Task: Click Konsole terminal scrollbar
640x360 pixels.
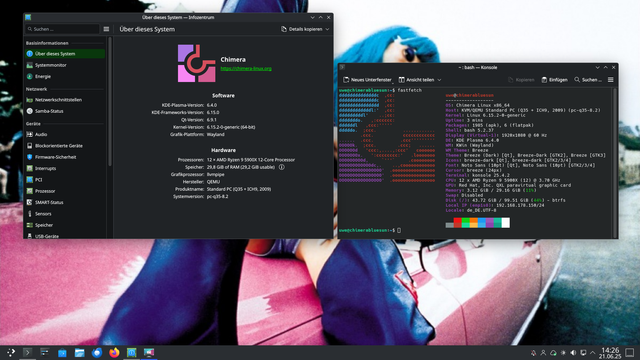Action: (615, 162)
